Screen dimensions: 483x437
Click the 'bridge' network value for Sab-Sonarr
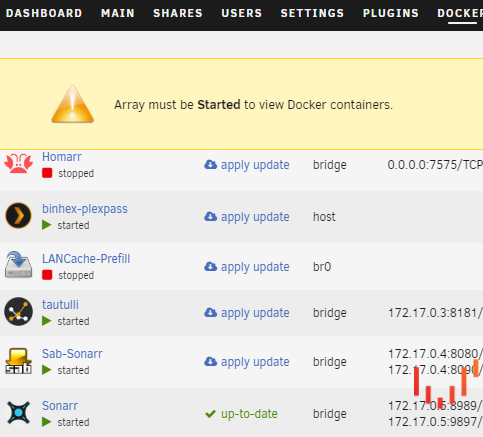point(330,362)
